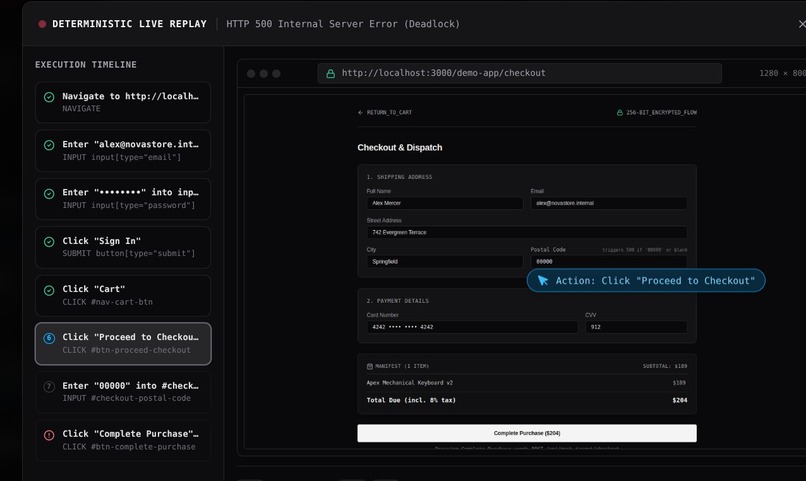The width and height of the screenshot is (806, 481).
Task: Click red error icon on Complete Purchase step
Action: click(49, 435)
